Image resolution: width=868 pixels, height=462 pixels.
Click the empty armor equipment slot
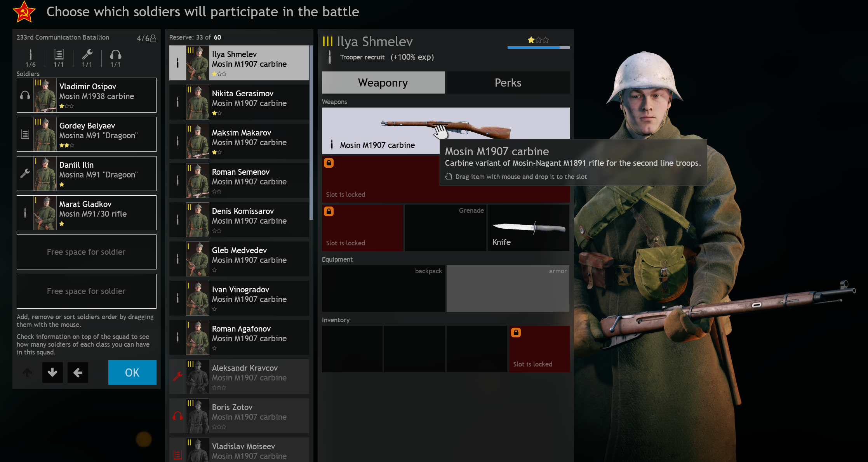pyautogui.click(x=508, y=288)
